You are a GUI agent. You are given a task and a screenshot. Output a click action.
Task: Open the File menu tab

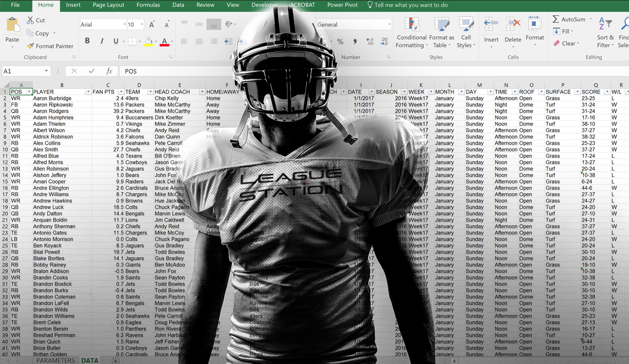pos(15,5)
